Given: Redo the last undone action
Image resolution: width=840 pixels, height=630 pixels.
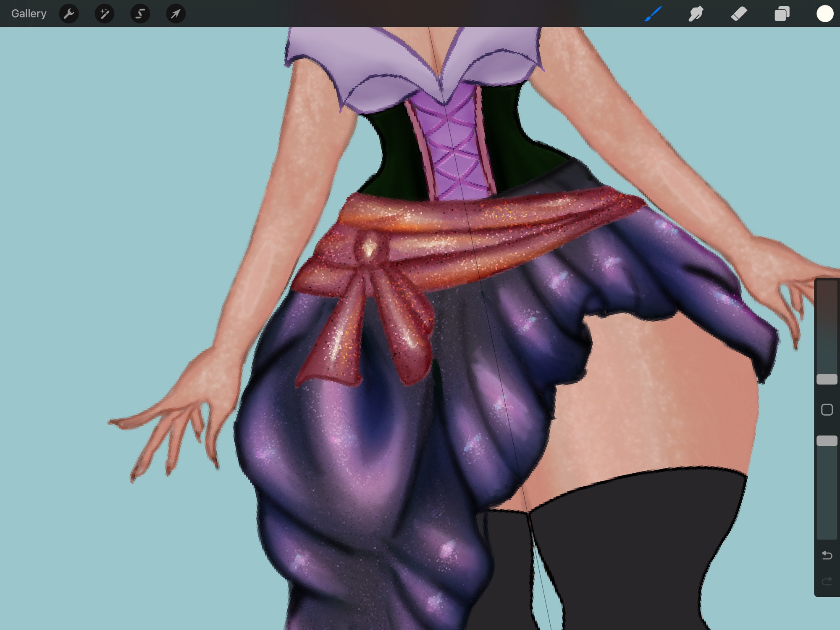Looking at the screenshot, I should (827, 581).
